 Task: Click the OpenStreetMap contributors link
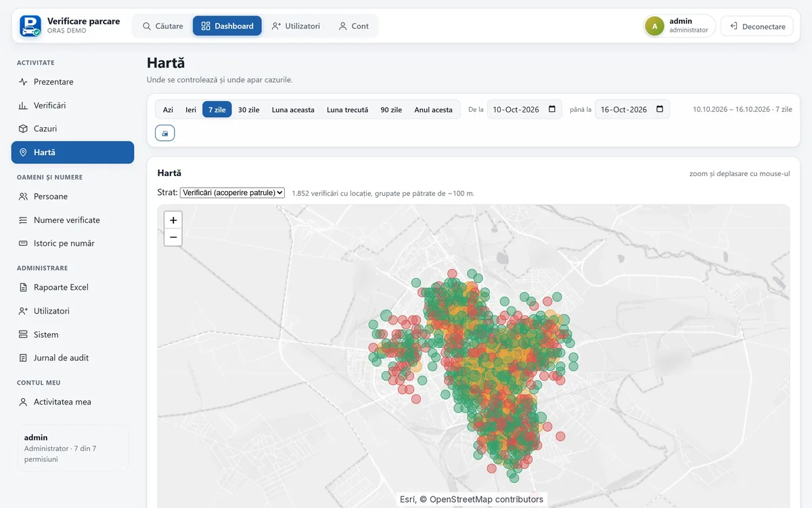pyautogui.click(x=487, y=499)
